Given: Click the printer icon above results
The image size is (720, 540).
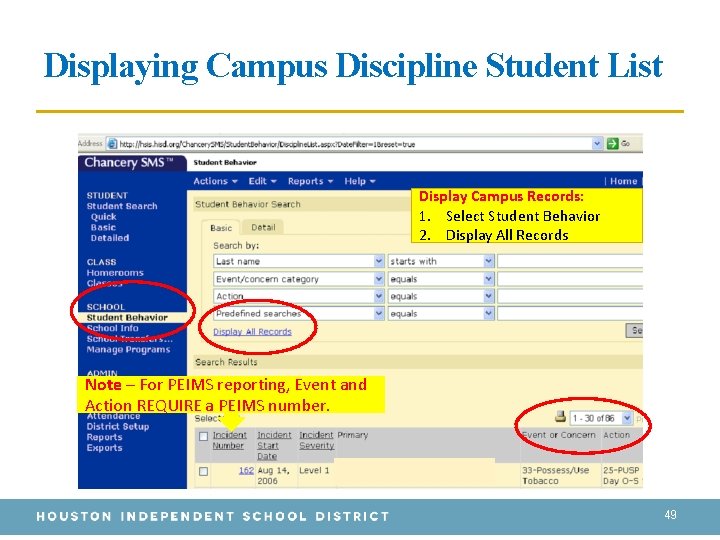Looking at the screenshot, I should 560,416.
